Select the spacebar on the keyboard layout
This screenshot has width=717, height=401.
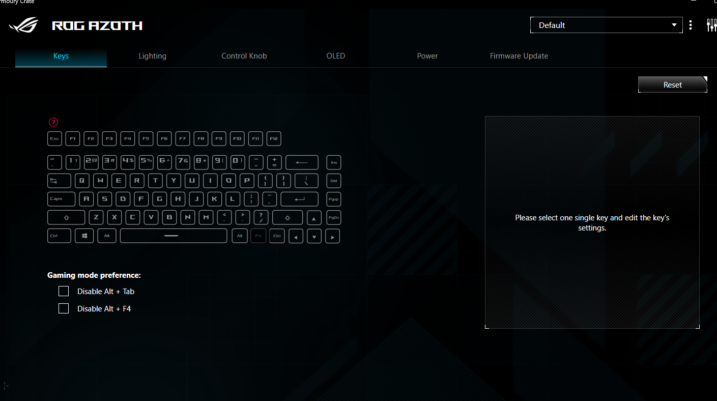click(x=173, y=236)
